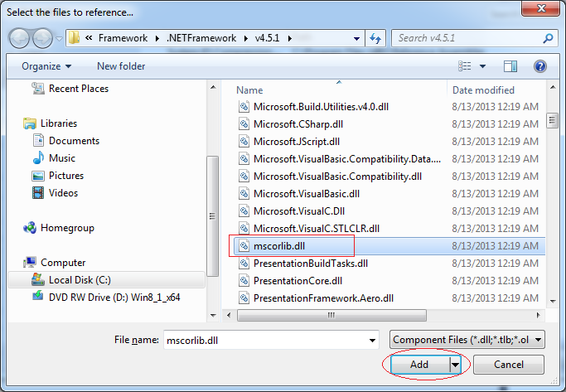Open the recent locations dropdown arrow

[x=59, y=39]
